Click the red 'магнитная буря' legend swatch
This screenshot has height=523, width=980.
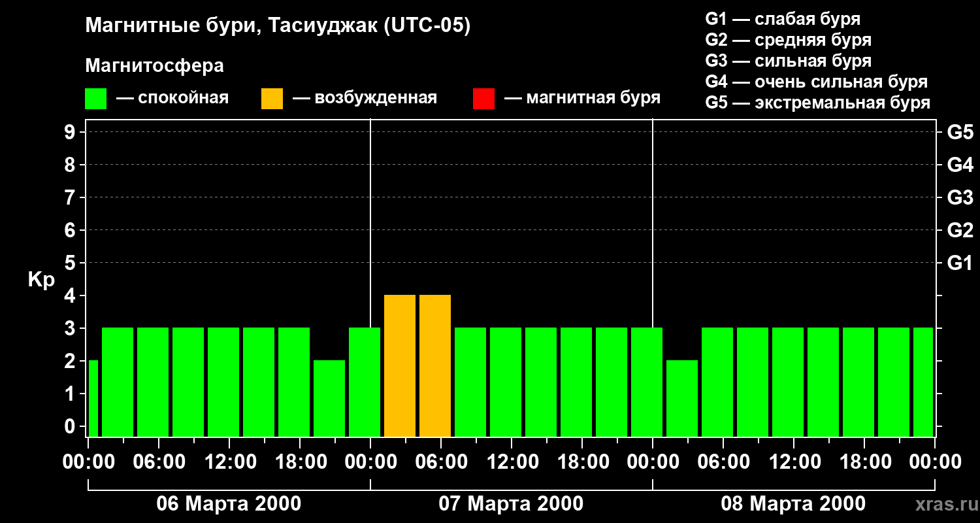(483, 99)
